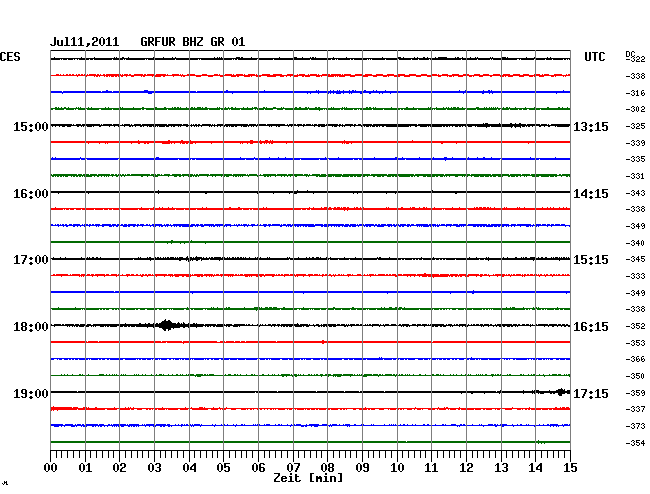Click the DC offset value -354
The height and width of the screenshot is (494, 650).
pos(635,443)
